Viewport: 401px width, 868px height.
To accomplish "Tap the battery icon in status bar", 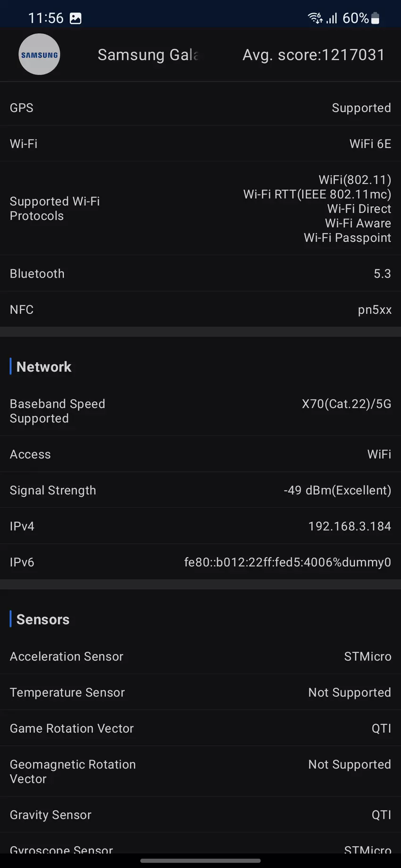I will 376,18.
